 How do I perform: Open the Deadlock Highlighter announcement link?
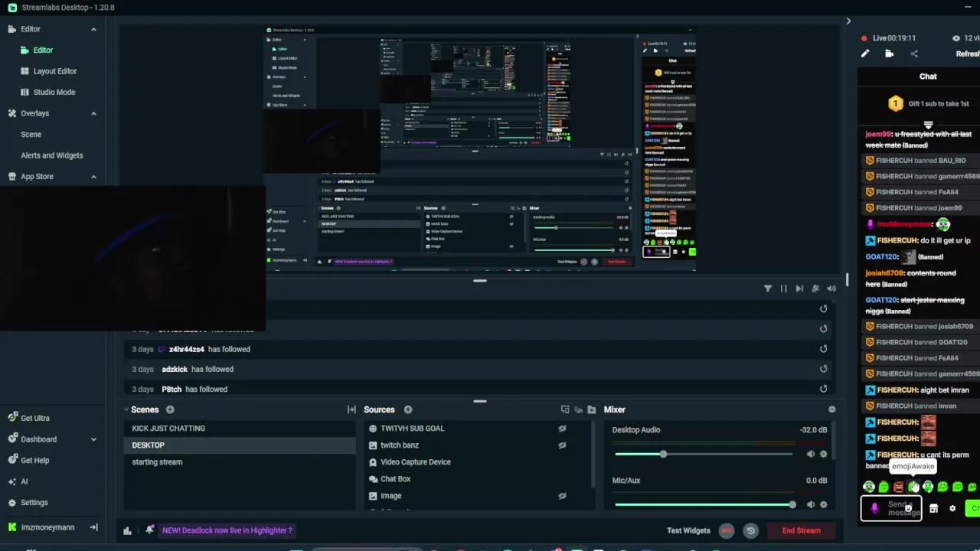[x=227, y=530]
